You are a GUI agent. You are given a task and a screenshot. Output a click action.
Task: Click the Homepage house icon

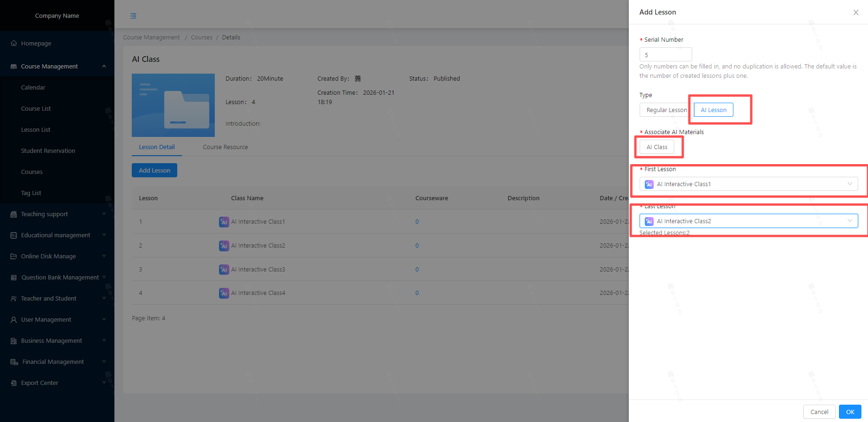click(14, 43)
